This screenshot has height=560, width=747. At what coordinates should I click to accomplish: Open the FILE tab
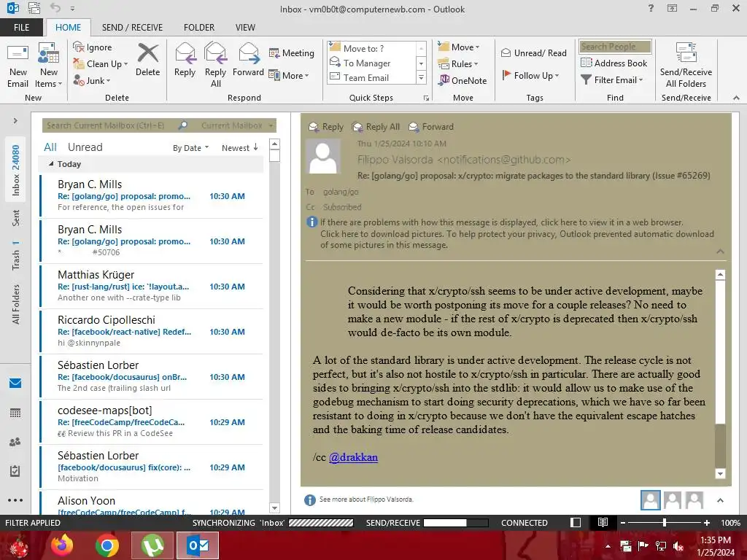[21, 28]
